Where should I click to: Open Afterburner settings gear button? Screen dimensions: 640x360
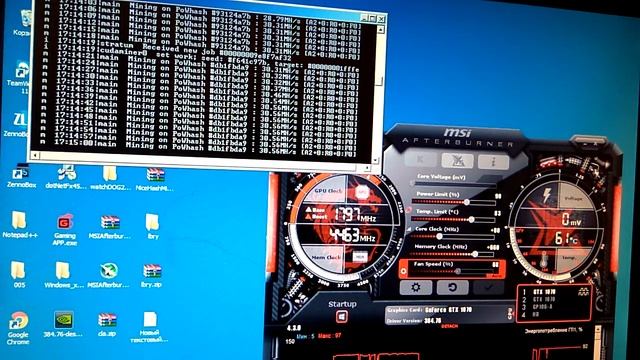416,287
